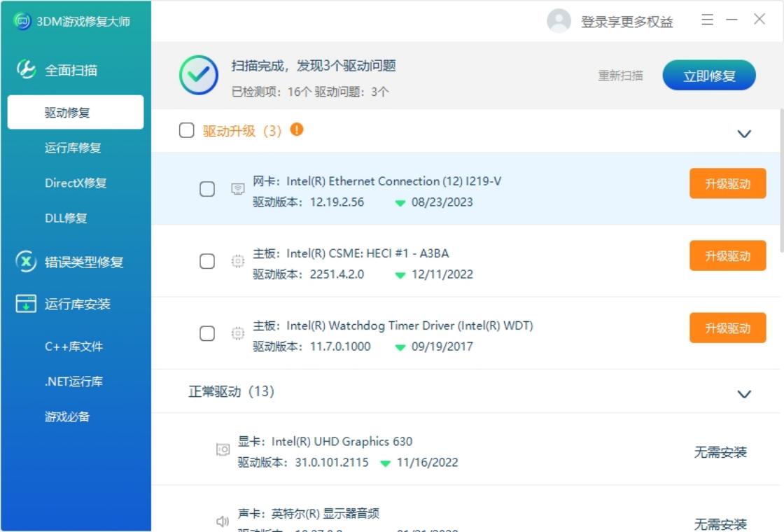Open C++库文件 in the sidebar
Screen dimensions: 784x532
pyautogui.click(x=73, y=346)
